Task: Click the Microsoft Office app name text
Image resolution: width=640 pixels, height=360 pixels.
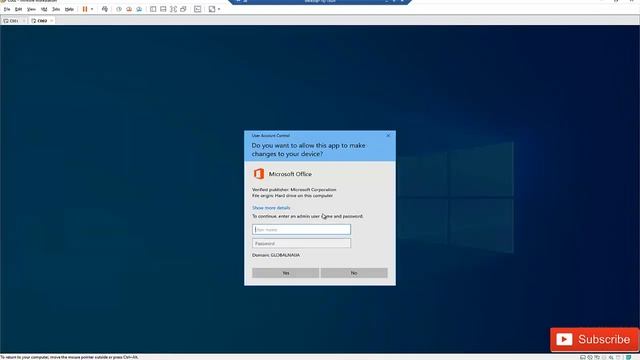Action: pyautogui.click(x=290, y=174)
